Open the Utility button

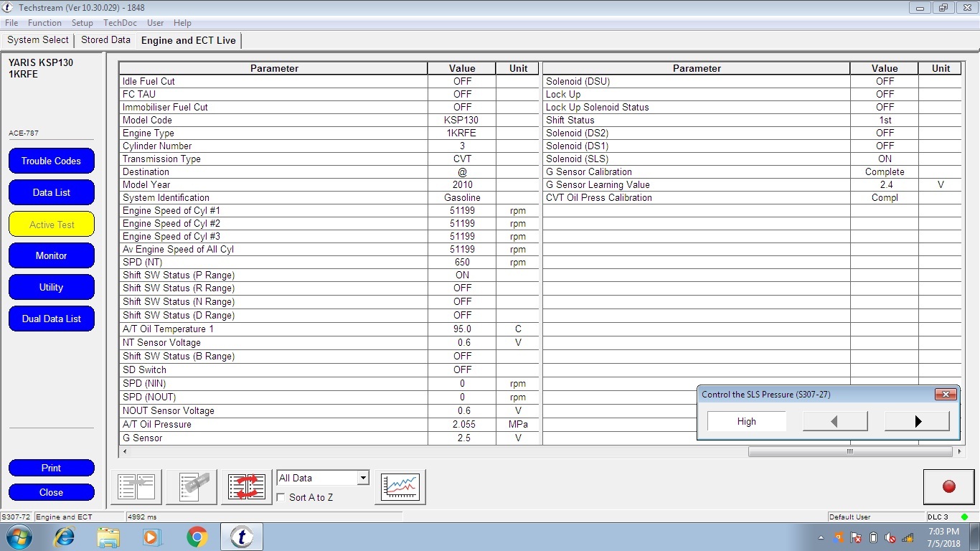click(51, 287)
